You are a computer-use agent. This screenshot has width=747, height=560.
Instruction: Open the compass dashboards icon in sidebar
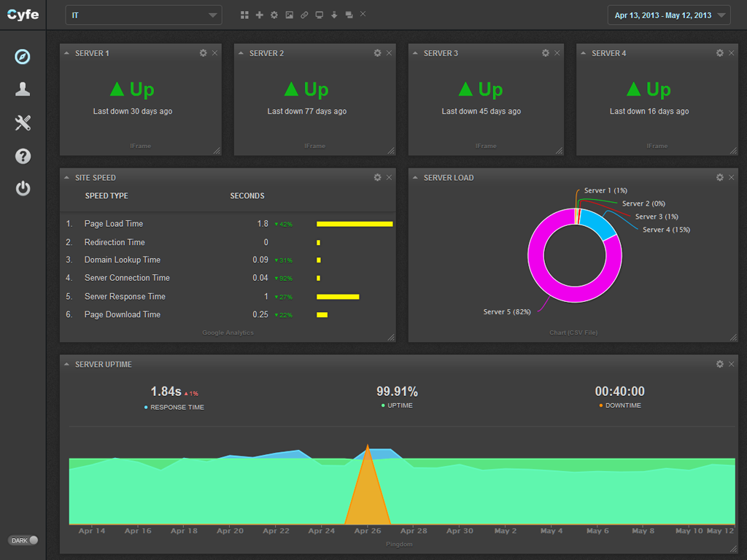23,56
